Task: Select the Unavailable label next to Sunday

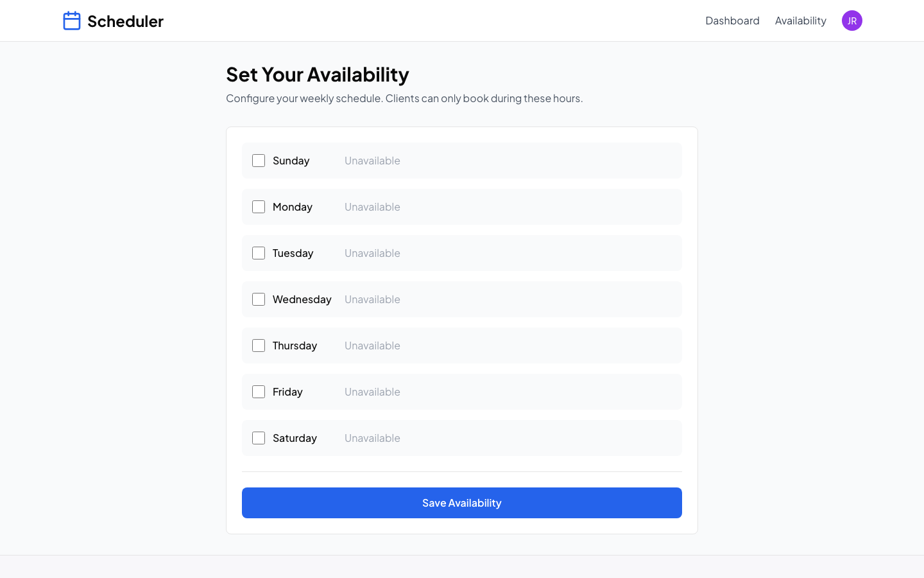Action: click(x=372, y=161)
